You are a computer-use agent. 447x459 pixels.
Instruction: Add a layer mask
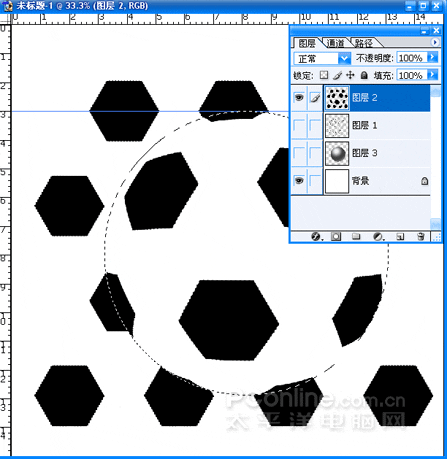click(336, 237)
